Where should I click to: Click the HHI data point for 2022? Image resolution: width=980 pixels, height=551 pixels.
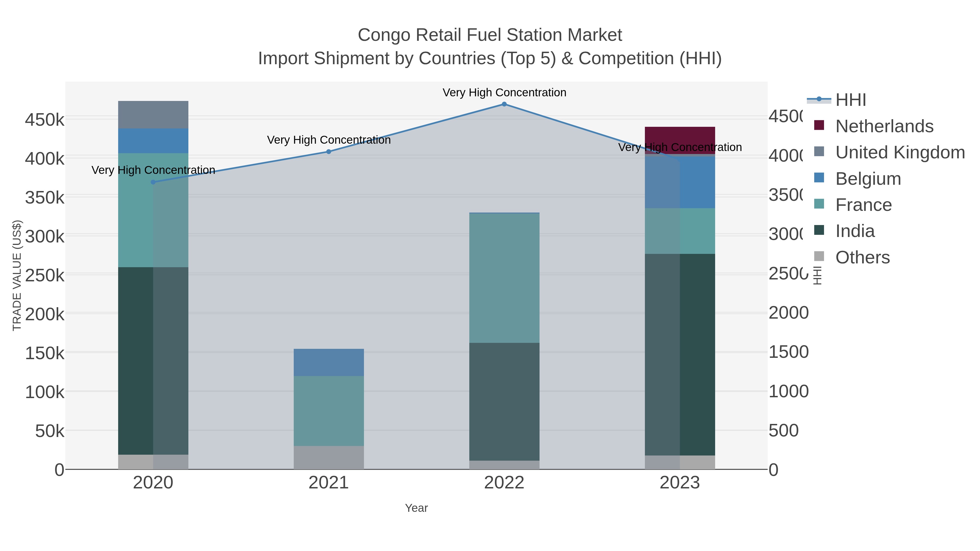504,104
